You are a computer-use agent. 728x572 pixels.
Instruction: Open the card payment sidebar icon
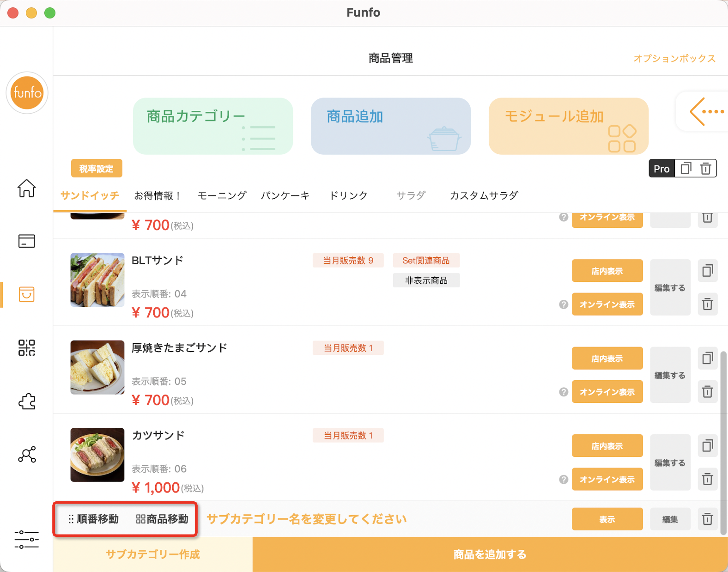pos(26,241)
